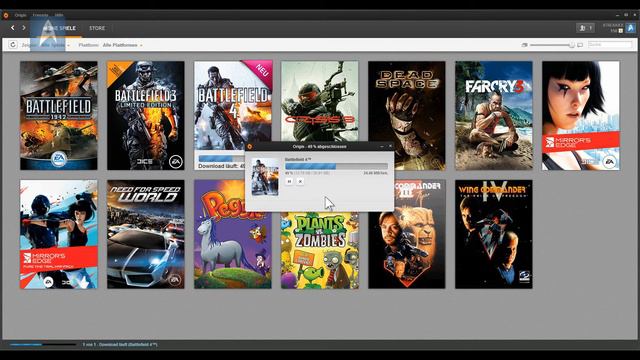The height and width of the screenshot is (360, 640).
Task: Click Battlefield 4 thumbnail in download dialog
Action: coord(265,177)
